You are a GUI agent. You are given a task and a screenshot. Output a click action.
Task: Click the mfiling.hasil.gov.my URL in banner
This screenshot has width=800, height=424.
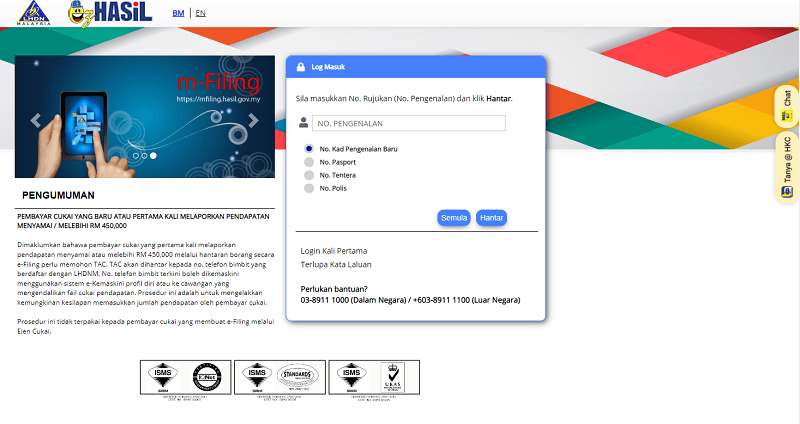tap(218, 99)
